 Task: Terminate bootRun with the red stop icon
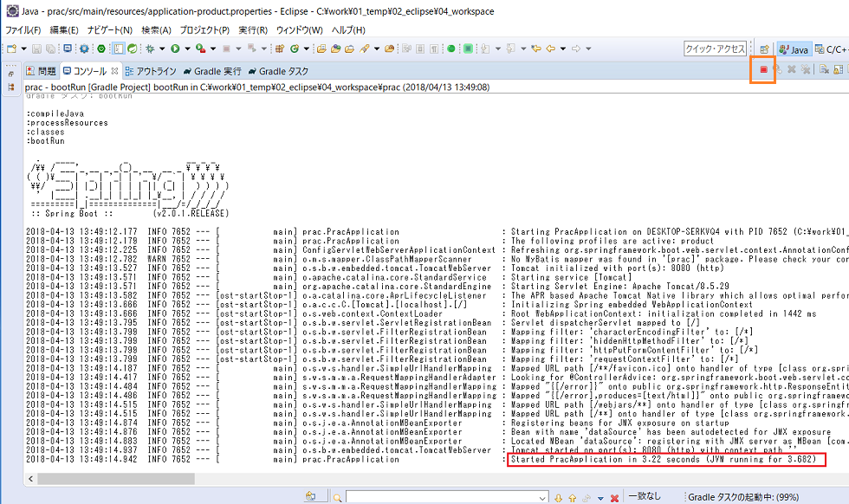[x=763, y=69]
